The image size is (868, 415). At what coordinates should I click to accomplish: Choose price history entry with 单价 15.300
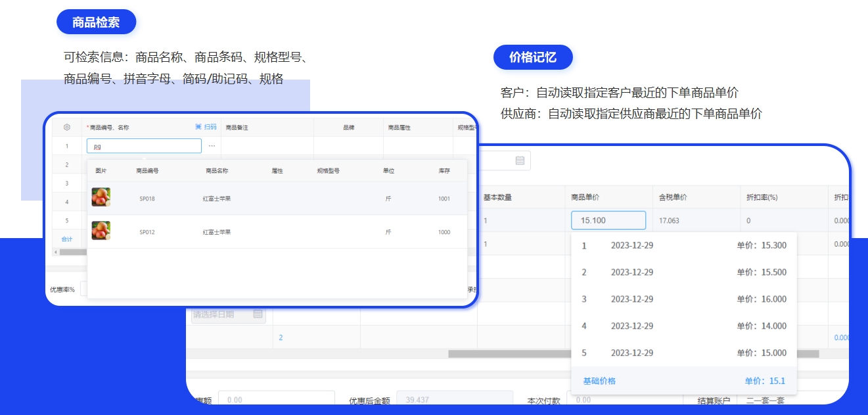[684, 245]
